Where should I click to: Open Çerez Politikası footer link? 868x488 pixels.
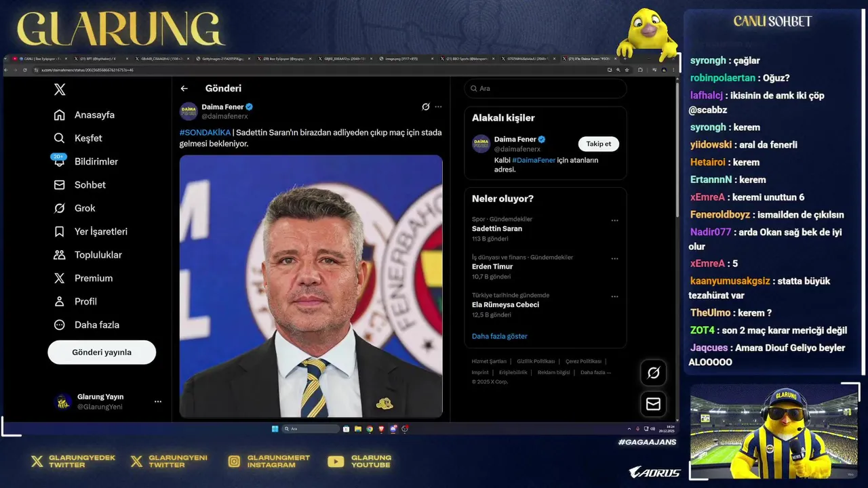pos(583,361)
